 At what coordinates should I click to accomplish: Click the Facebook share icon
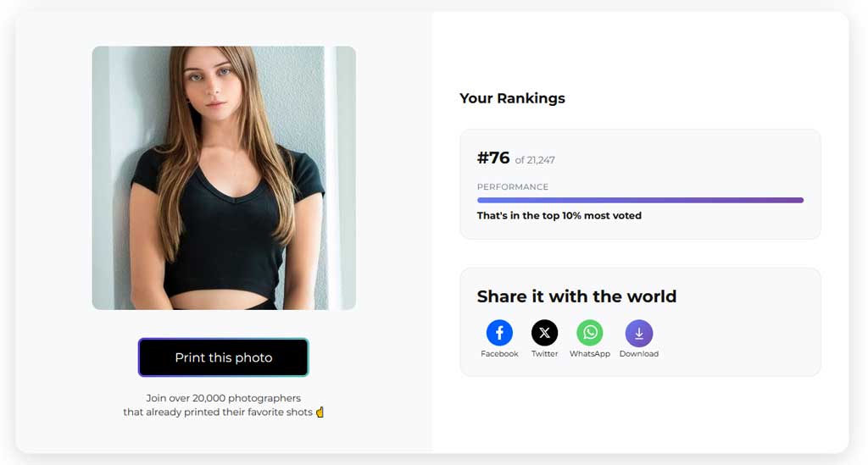499,333
